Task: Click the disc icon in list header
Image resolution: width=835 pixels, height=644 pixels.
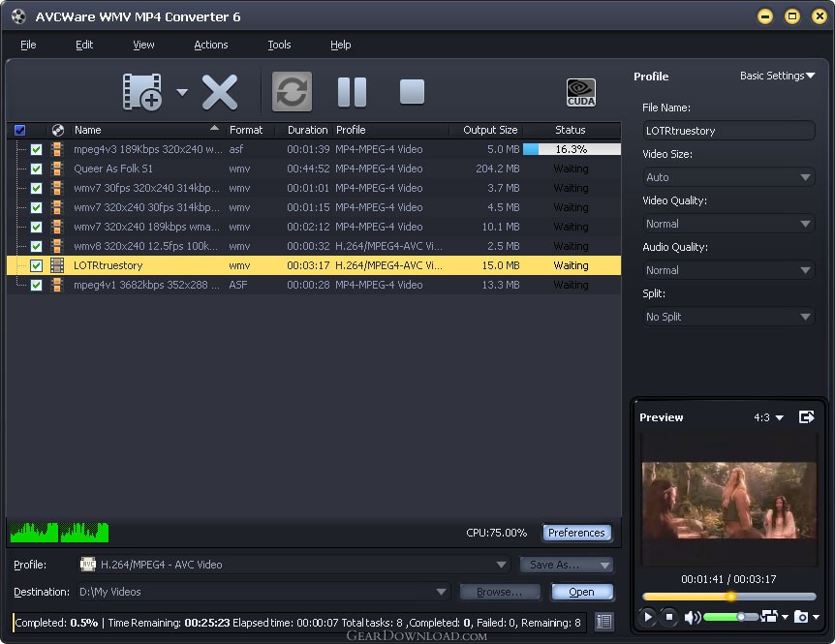Action: click(58, 130)
